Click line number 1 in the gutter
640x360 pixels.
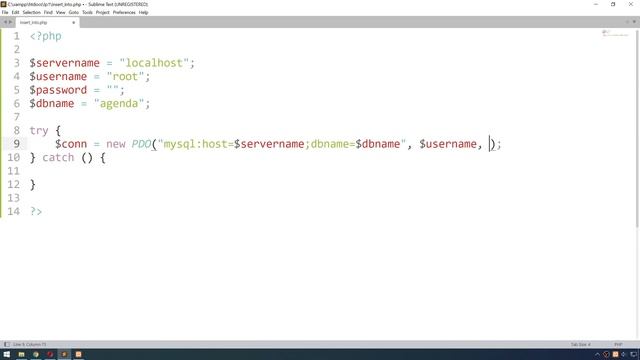16,36
